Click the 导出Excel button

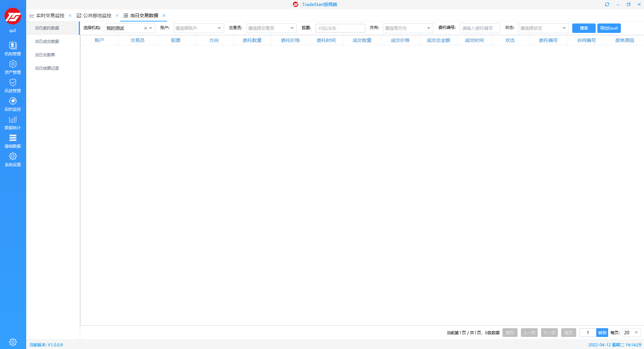(x=609, y=28)
